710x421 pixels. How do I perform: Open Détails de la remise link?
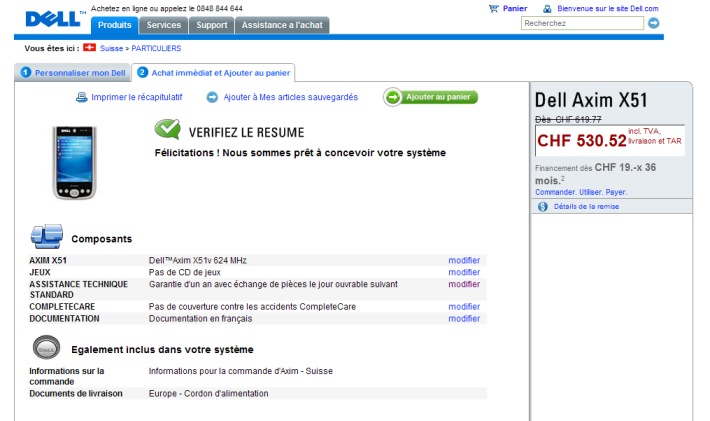point(586,206)
